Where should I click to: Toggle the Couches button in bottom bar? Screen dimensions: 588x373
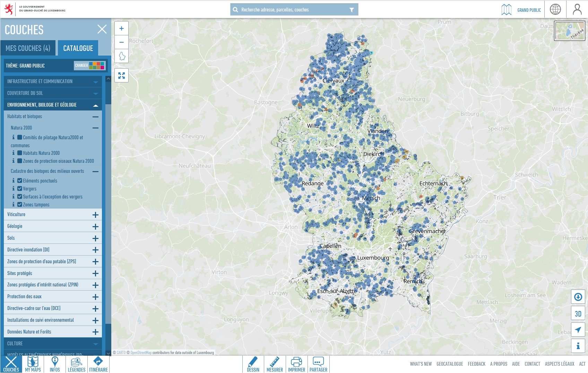click(11, 364)
